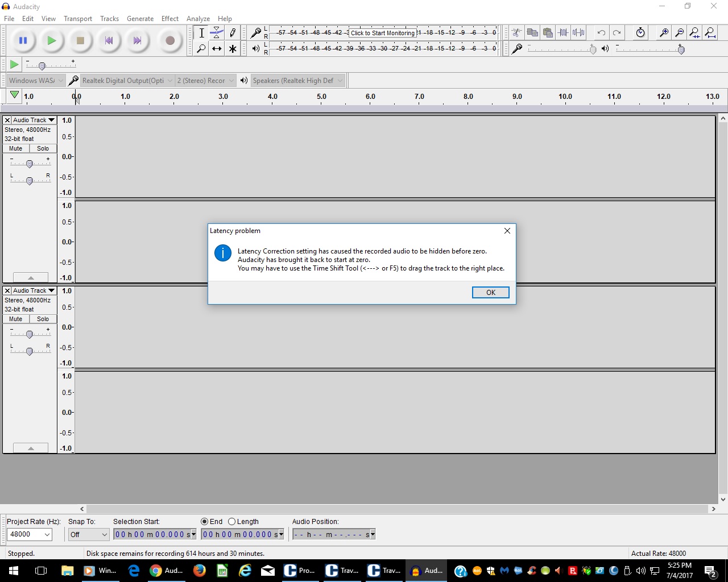Solo the second Audio Track

tap(43, 319)
